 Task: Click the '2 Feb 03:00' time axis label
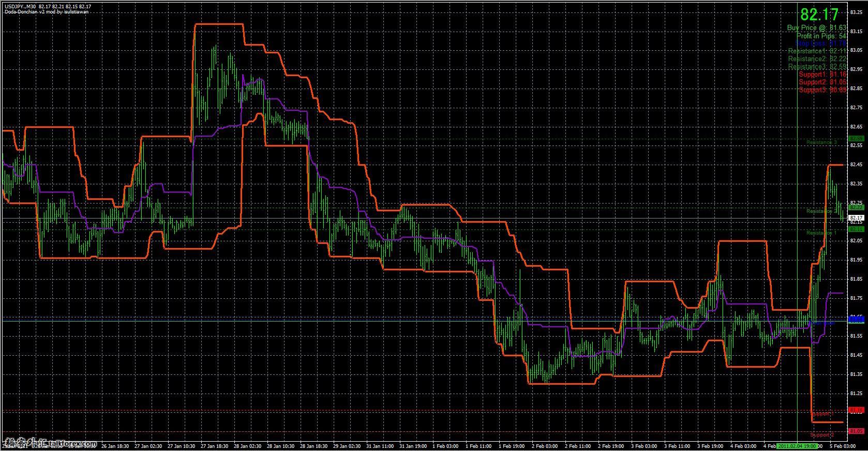545,446
